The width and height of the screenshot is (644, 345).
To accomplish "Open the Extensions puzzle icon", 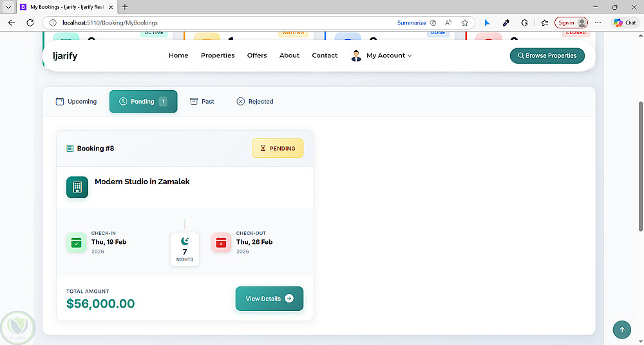I will point(524,23).
